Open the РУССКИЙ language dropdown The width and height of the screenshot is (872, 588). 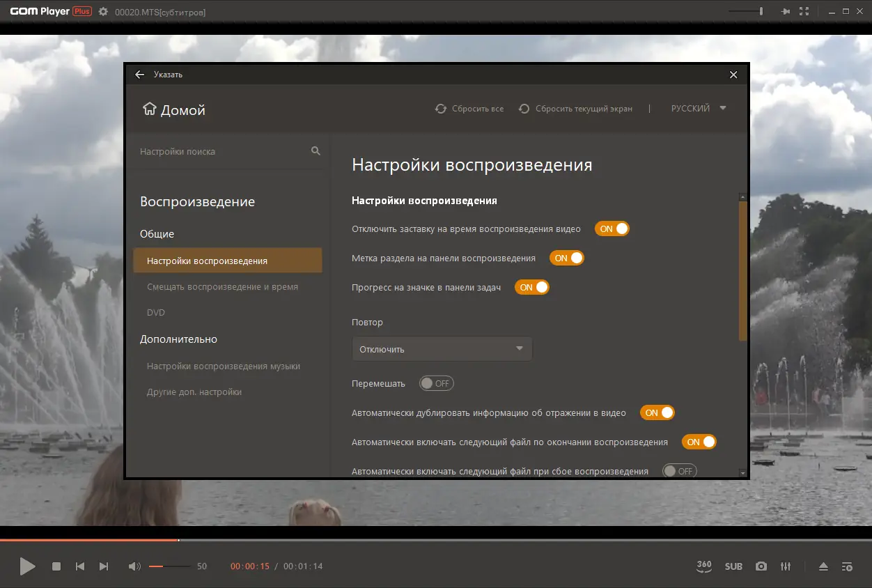click(x=699, y=109)
